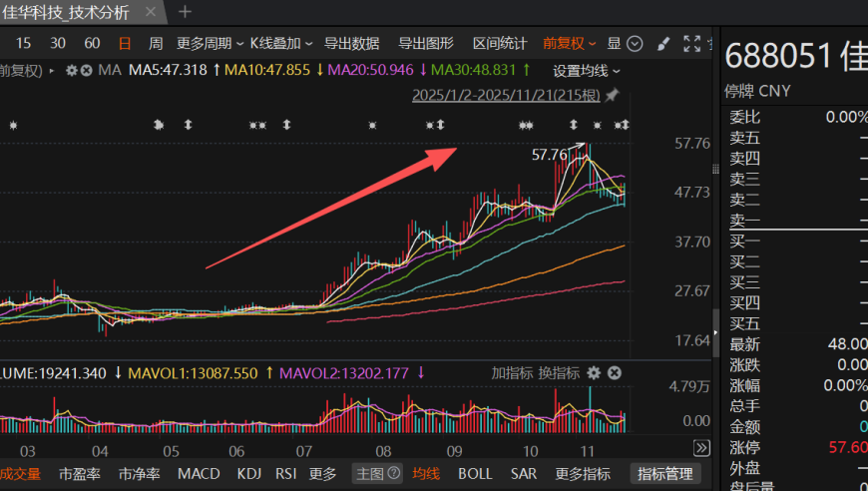Click the 最新 price value 48.00

[847, 344]
